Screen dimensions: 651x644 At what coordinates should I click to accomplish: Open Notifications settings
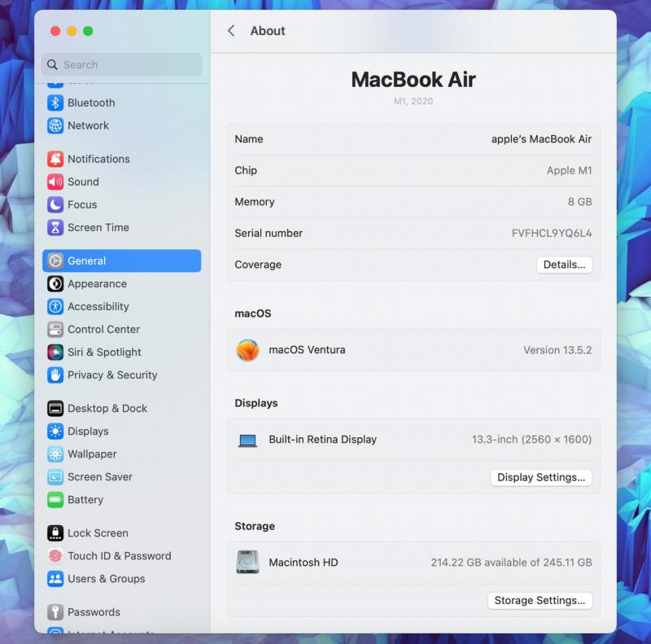[121, 159]
